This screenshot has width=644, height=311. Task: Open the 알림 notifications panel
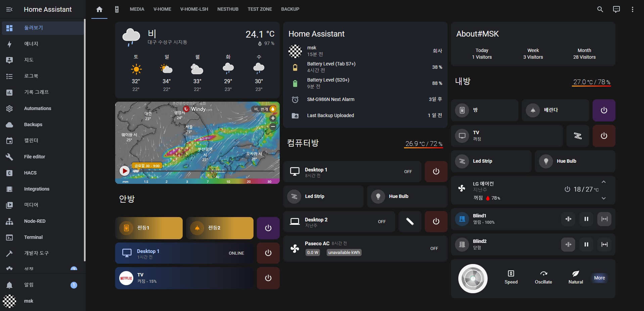click(29, 285)
